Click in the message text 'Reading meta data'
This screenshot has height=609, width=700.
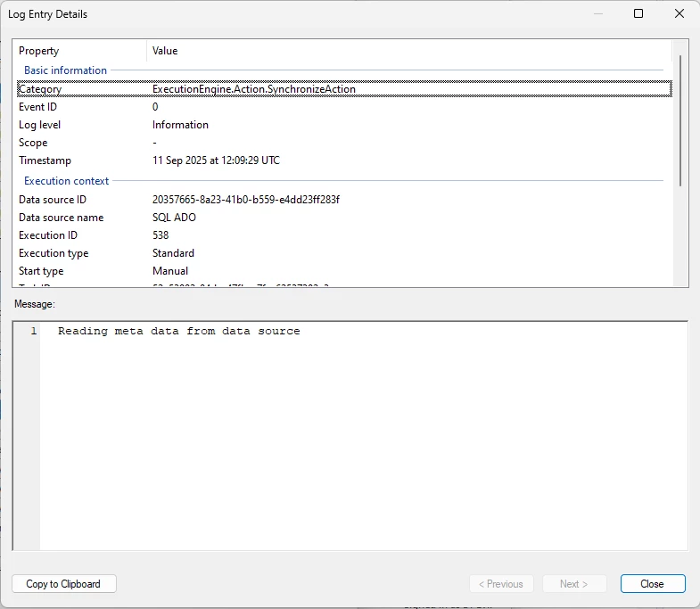tap(101, 332)
